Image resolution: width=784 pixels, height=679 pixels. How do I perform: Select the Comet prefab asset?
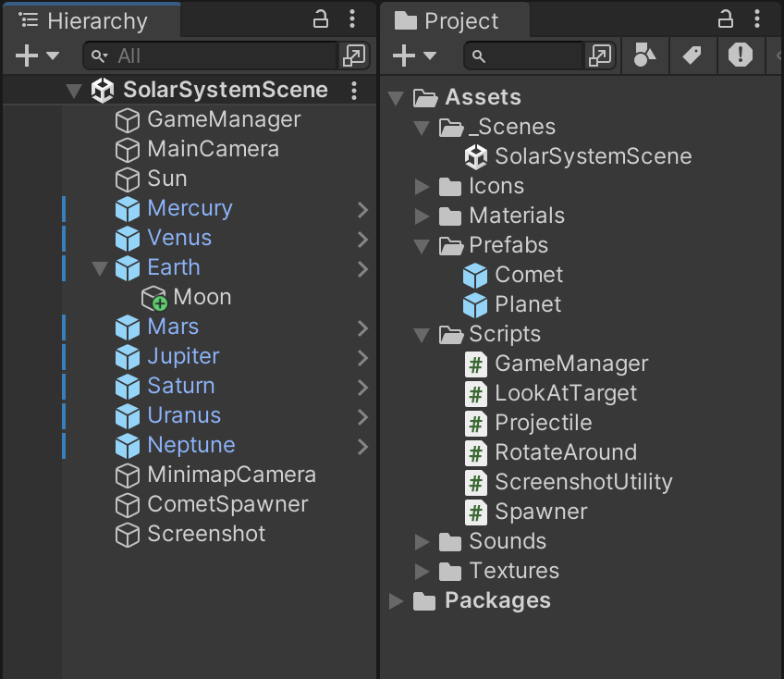click(528, 275)
